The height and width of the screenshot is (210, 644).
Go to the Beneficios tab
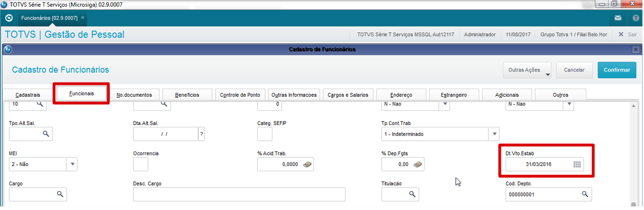coord(187,95)
